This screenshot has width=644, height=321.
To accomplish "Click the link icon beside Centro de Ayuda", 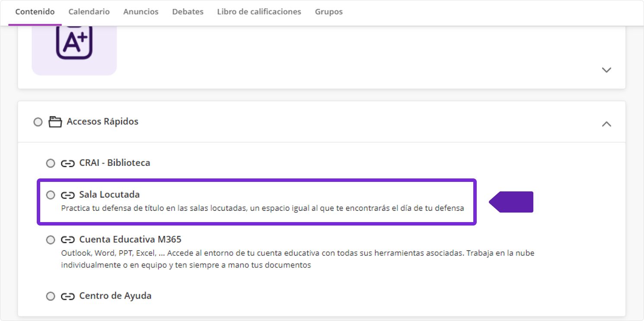I will (x=67, y=296).
